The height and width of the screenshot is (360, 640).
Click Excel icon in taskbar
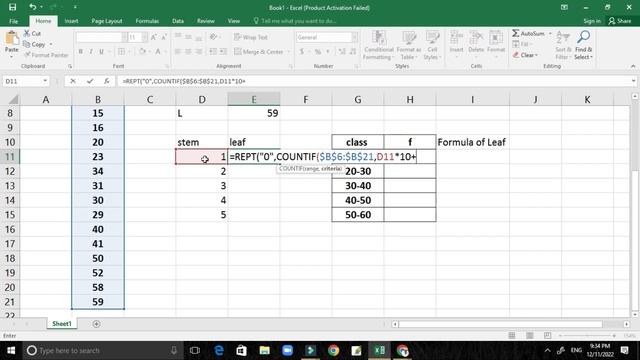(x=379, y=350)
